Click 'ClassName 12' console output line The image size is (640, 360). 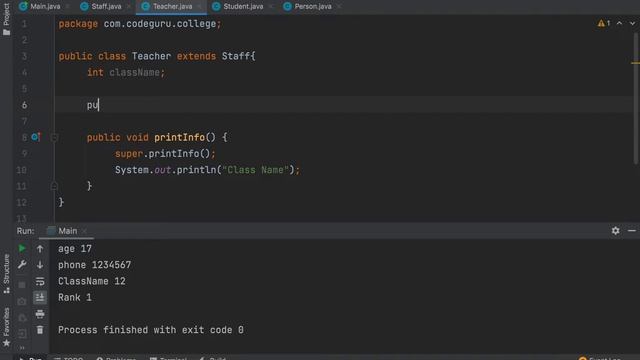[91, 281]
